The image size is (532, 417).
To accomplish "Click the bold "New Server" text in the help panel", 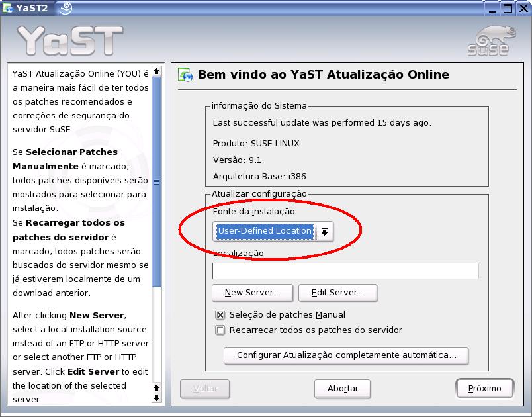I will point(97,316).
